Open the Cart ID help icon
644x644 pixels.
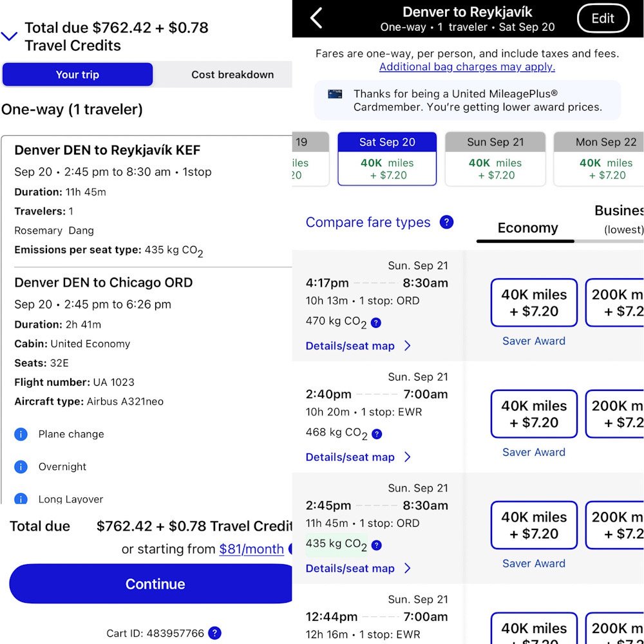[215, 633]
